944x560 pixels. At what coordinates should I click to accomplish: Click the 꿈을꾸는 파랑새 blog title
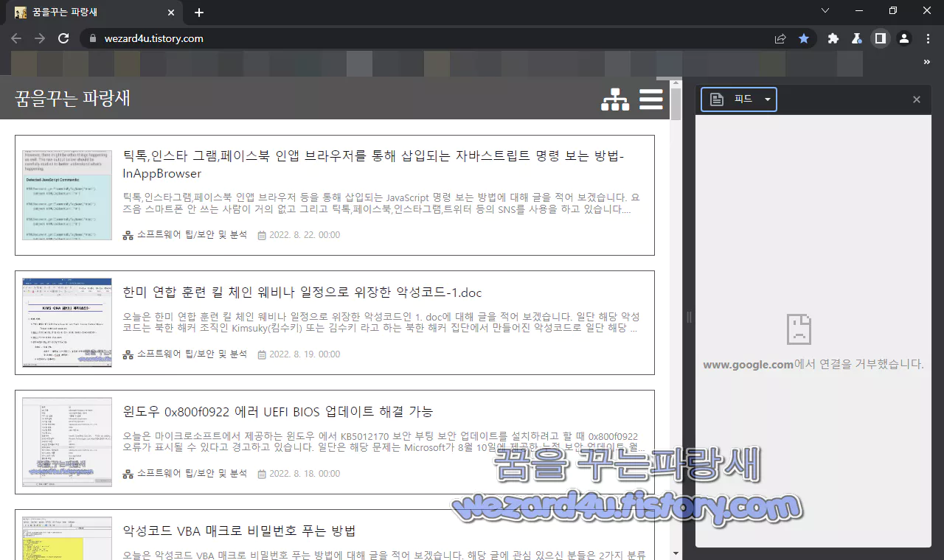72,98
